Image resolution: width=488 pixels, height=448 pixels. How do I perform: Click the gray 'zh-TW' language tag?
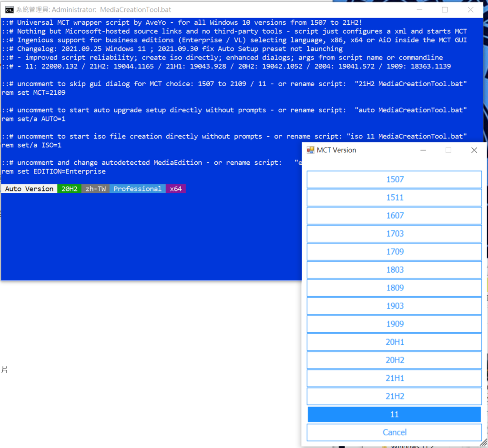[x=95, y=189]
